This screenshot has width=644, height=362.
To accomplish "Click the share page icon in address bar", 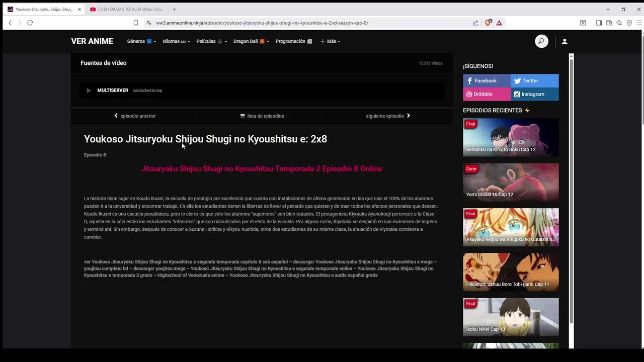I will (475, 23).
